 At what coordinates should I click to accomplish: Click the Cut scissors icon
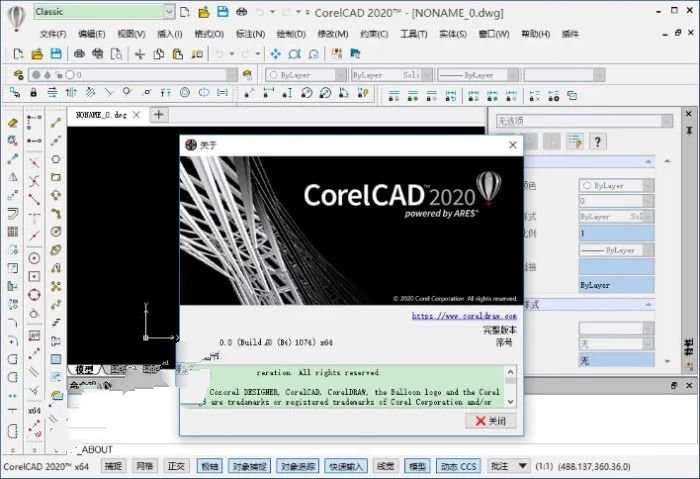140,54
